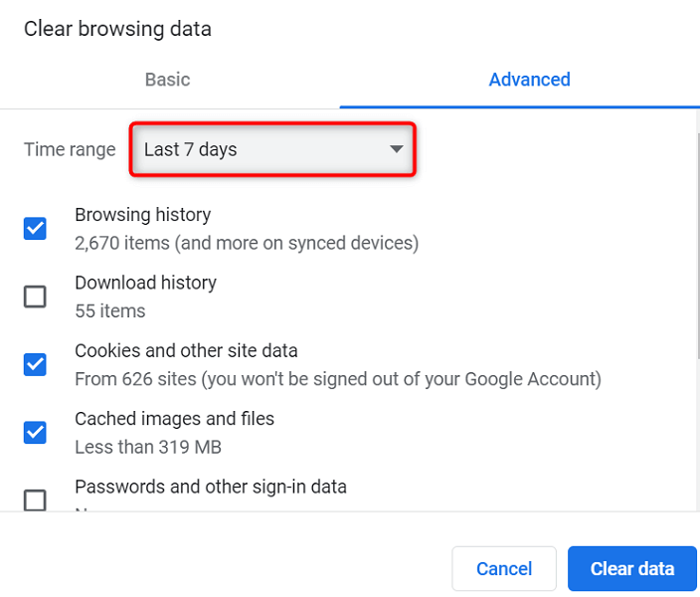The height and width of the screenshot is (597, 700).
Task: Click the Passwords and other sign-in data label
Action: (210, 487)
